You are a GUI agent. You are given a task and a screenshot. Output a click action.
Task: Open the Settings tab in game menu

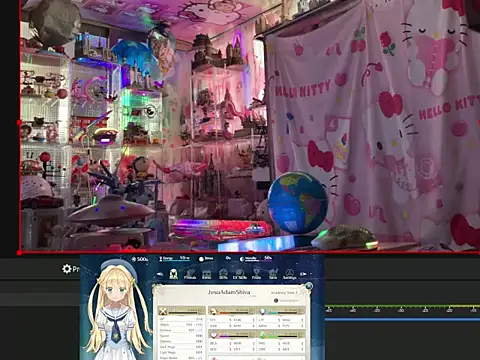[x=289, y=274]
